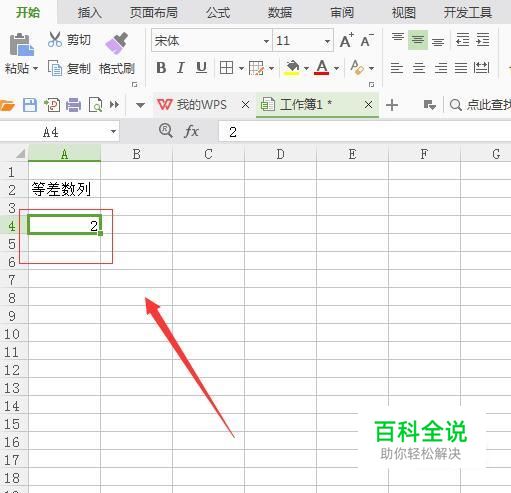Screen dimensions: 511x493
Task: Apply red font color A
Action: pyautogui.click(x=322, y=68)
